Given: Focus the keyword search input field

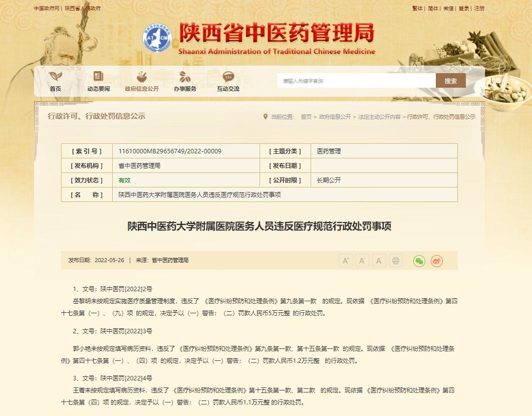Looking at the screenshot, I should point(357,81).
